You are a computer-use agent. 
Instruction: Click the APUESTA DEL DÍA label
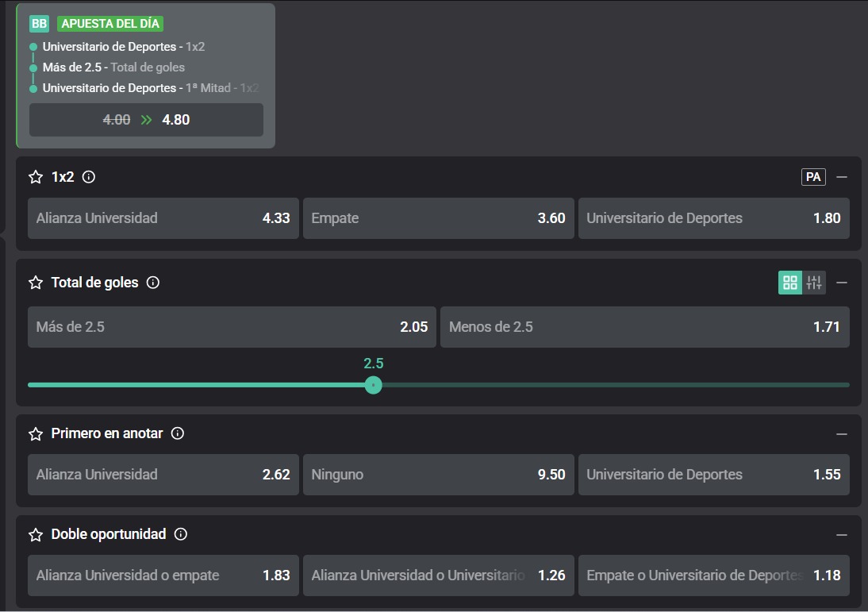(110, 24)
